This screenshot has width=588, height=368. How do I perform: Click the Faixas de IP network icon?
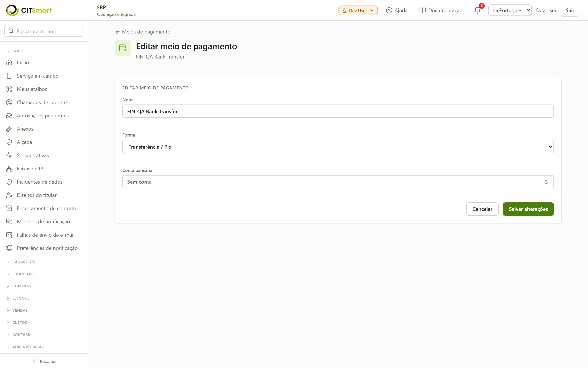pos(9,169)
